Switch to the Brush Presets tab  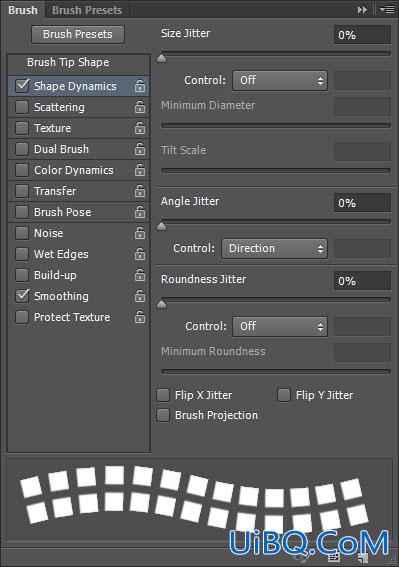87,10
